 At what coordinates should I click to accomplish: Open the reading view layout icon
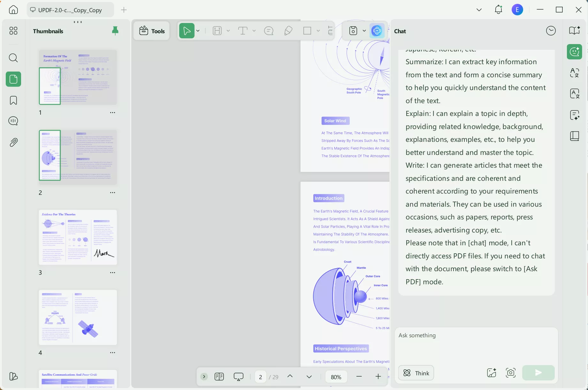[219, 377]
